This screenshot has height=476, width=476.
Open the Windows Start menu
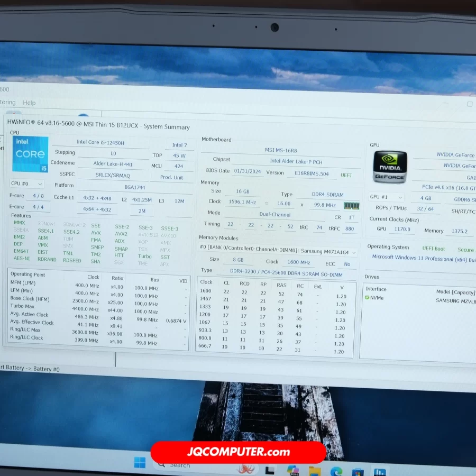click(x=140, y=463)
